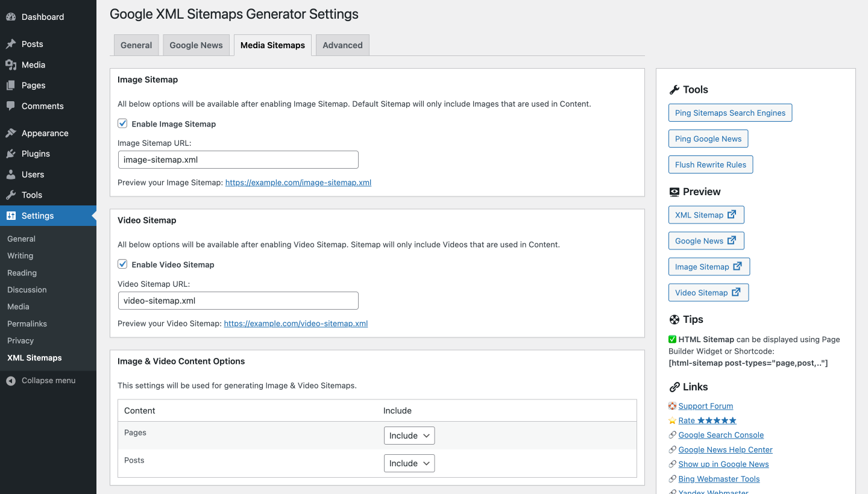Open the image-sitemap.xml preview link
The width and height of the screenshot is (868, 494).
(x=298, y=183)
